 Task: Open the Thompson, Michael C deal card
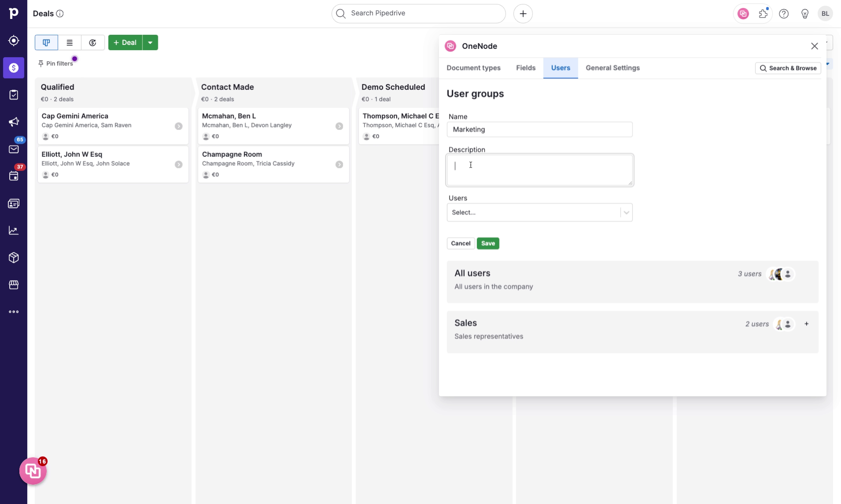tap(399, 126)
